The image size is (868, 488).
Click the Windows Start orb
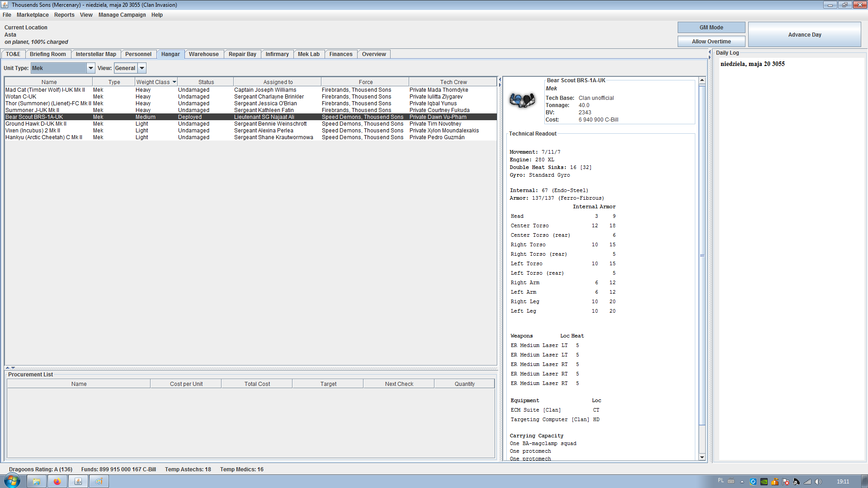(12, 481)
